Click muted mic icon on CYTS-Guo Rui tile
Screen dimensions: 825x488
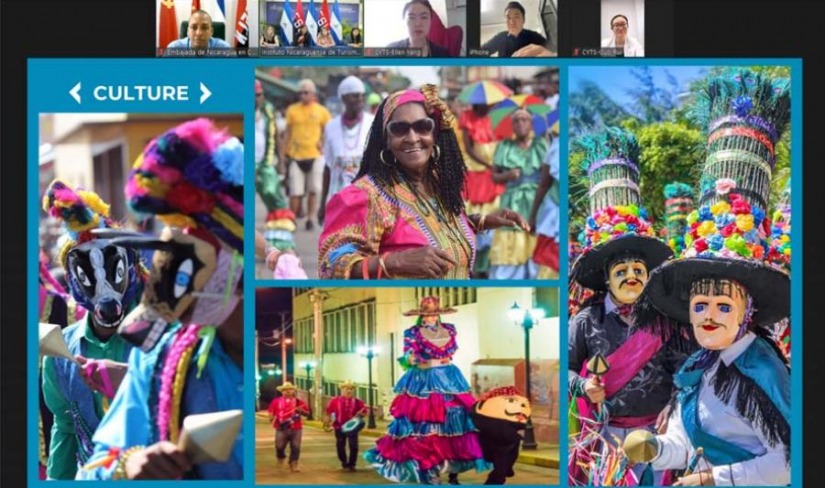click(x=577, y=52)
